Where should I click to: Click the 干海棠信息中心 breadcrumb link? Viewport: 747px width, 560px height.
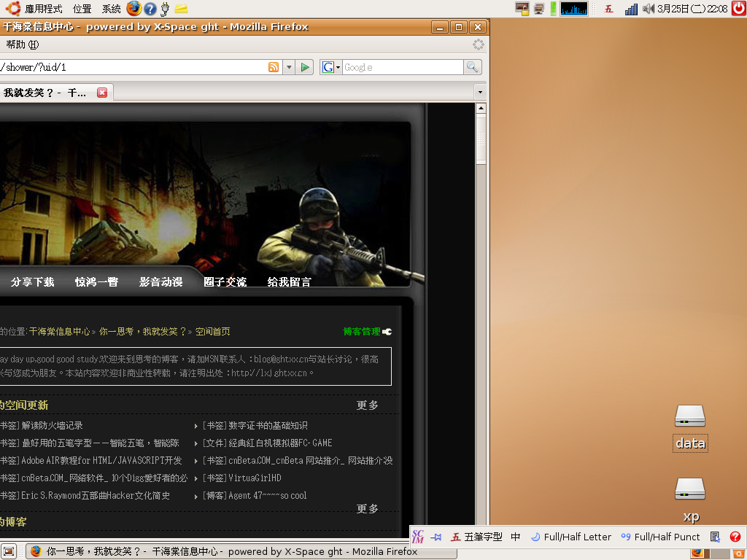(60, 332)
